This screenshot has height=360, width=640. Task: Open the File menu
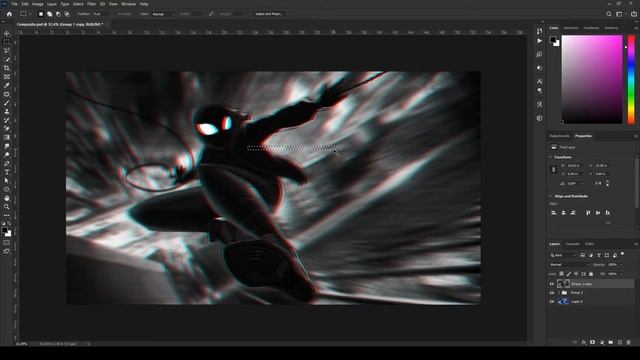15,4
